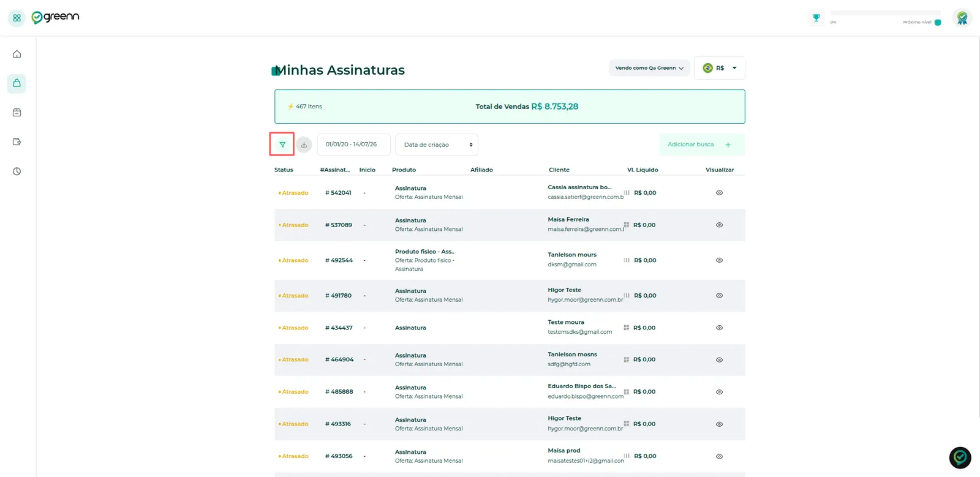Click Total de Vendas R$ 8.753,28
Screen dimensions: 980x477
point(527,107)
